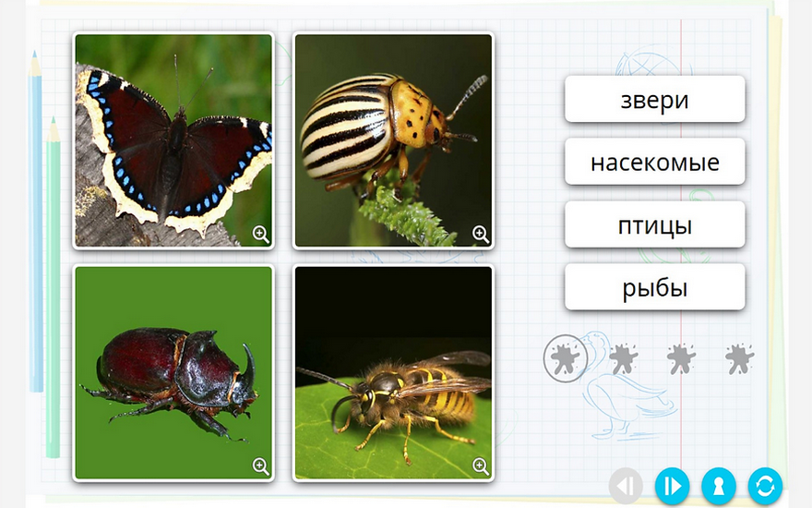Go back to the previous step
The width and height of the screenshot is (812, 508).
pyautogui.click(x=626, y=486)
